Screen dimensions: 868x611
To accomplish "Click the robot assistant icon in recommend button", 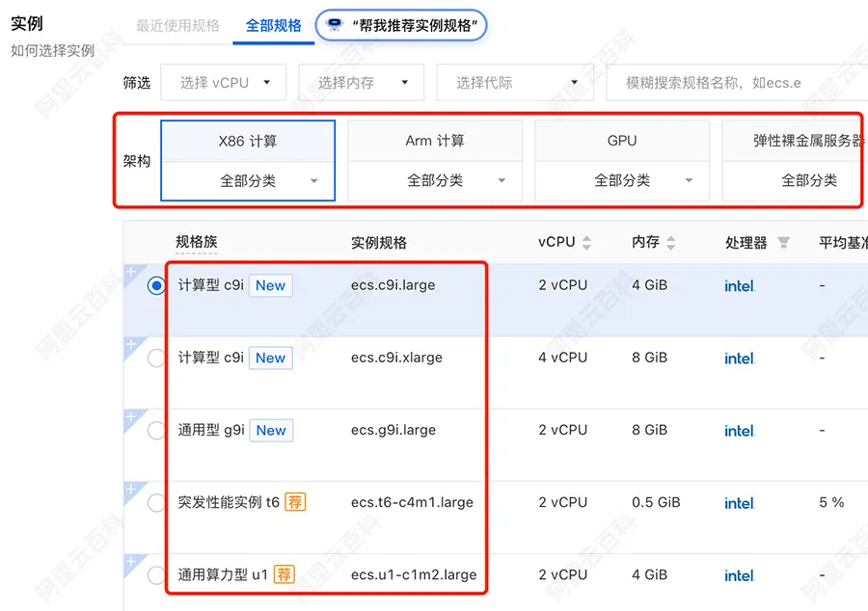I will point(334,25).
